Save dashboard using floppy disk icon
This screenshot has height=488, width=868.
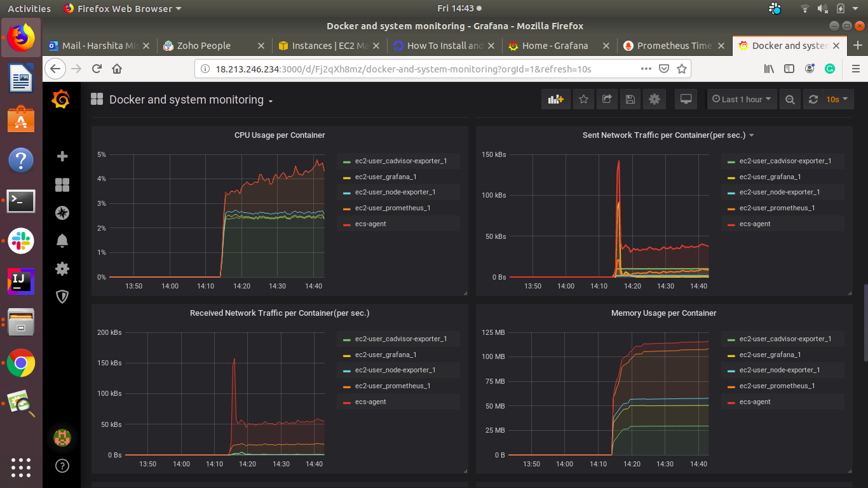(x=630, y=99)
